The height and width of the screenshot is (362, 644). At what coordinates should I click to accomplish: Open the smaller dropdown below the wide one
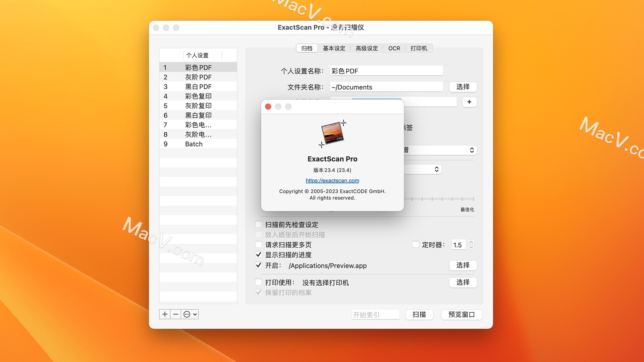[x=423, y=169]
